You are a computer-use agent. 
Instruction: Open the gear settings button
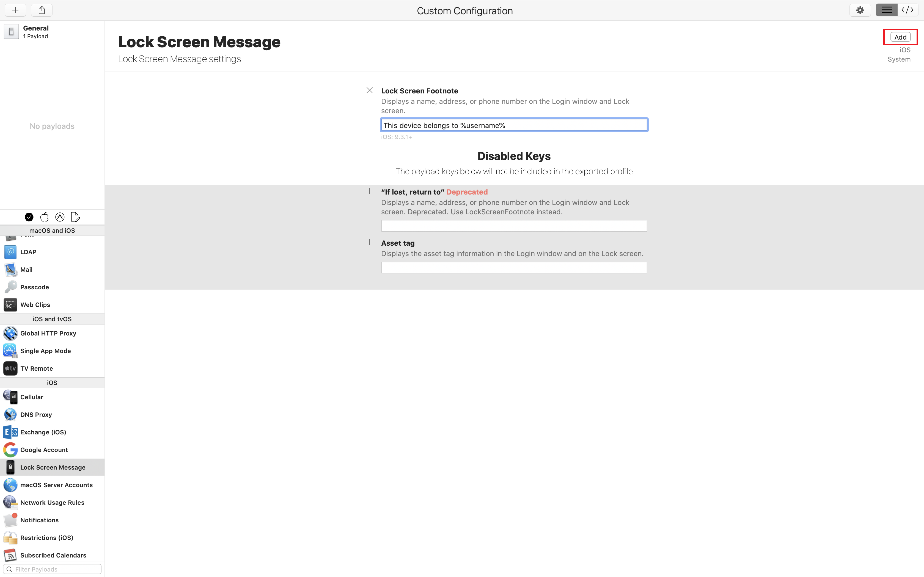860,10
